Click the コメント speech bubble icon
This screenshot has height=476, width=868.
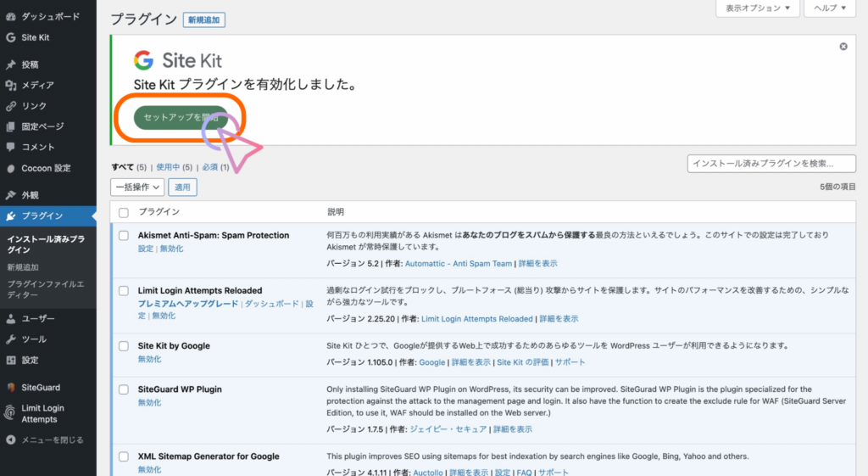[10, 147]
